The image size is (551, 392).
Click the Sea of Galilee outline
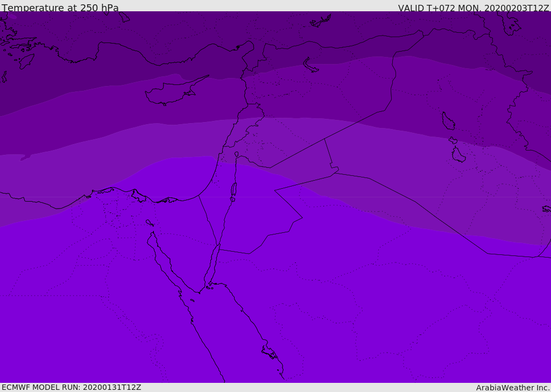tap(237, 154)
